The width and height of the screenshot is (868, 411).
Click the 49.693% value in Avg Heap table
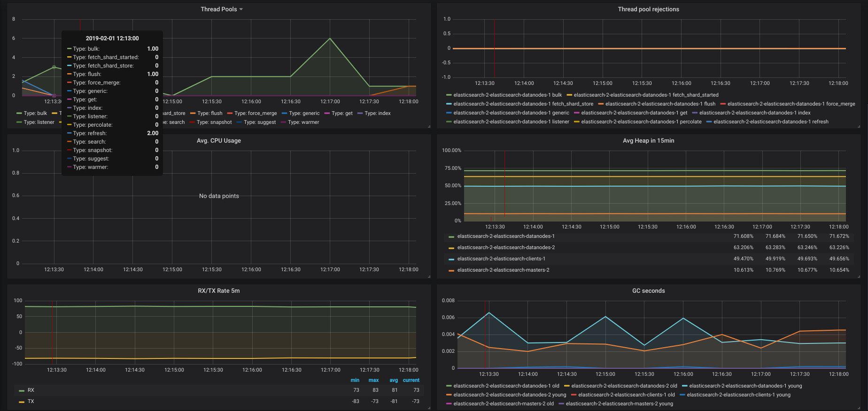(807, 259)
